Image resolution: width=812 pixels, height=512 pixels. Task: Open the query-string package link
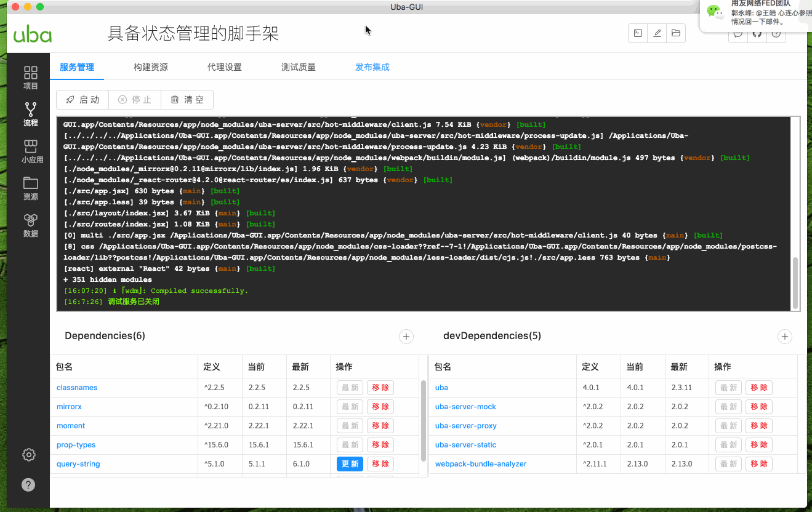pyautogui.click(x=78, y=464)
